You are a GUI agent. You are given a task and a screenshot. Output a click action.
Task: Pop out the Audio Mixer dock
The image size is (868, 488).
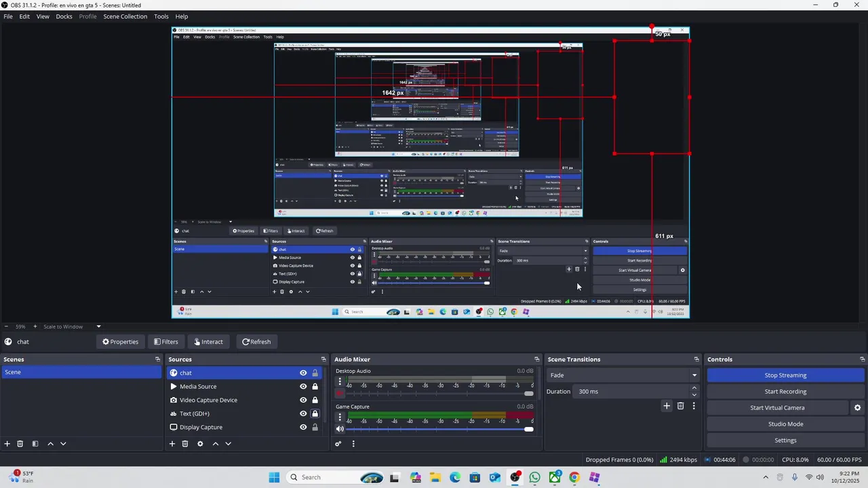click(x=536, y=359)
